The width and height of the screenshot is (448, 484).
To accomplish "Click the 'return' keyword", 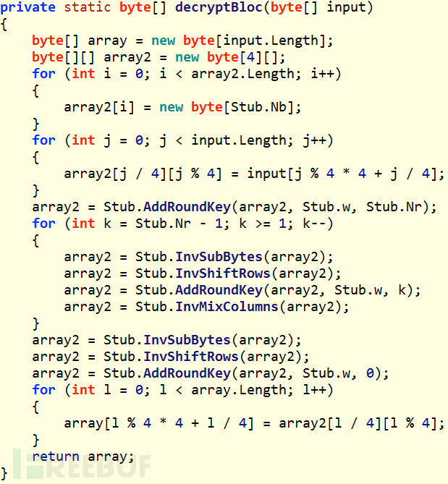I will pos(56,457).
